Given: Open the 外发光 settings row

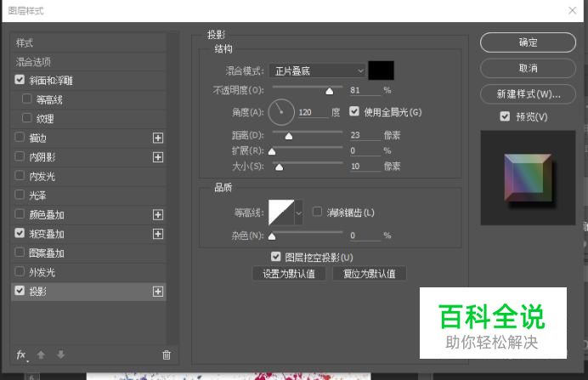Looking at the screenshot, I should coord(88,272).
